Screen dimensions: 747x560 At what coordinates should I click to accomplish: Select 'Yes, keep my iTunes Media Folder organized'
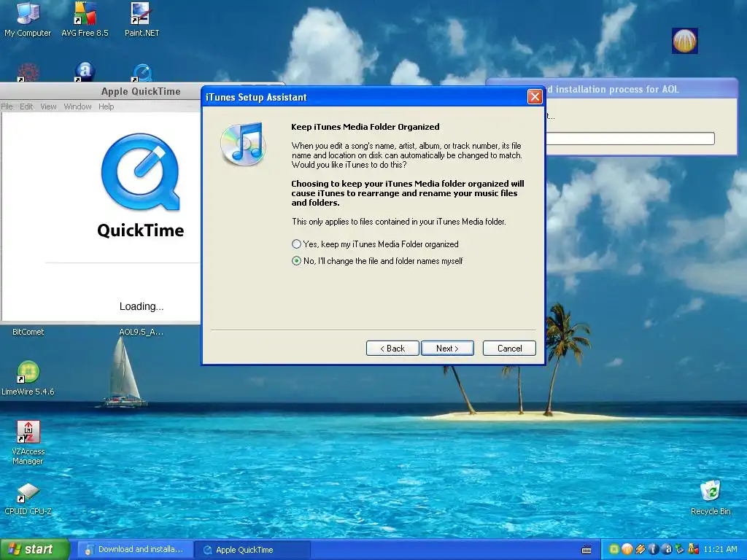click(x=376, y=244)
